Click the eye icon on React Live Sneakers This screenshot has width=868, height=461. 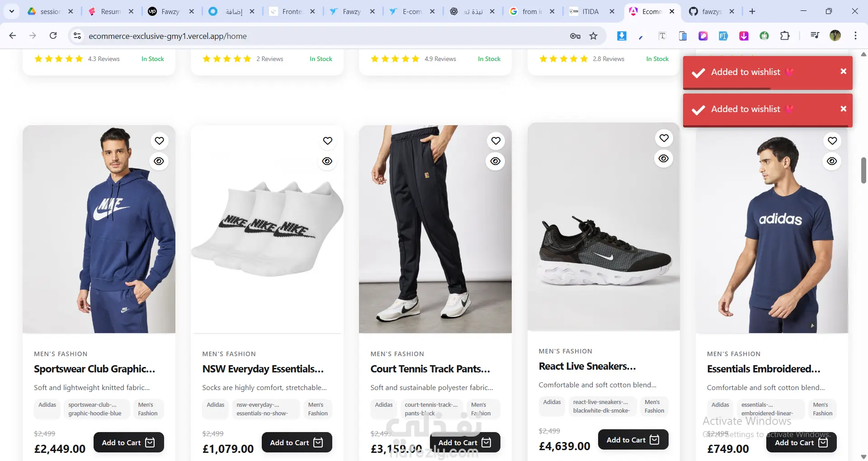[664, 159]
